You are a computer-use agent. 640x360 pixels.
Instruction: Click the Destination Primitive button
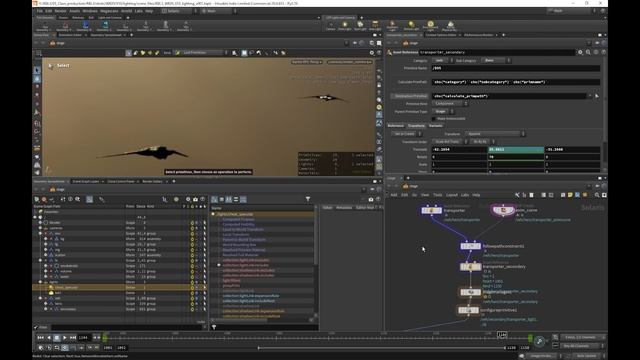point(409,96)
